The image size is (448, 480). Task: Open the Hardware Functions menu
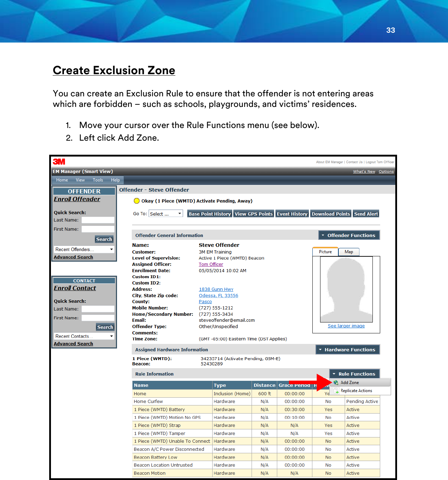coord(348,350)
